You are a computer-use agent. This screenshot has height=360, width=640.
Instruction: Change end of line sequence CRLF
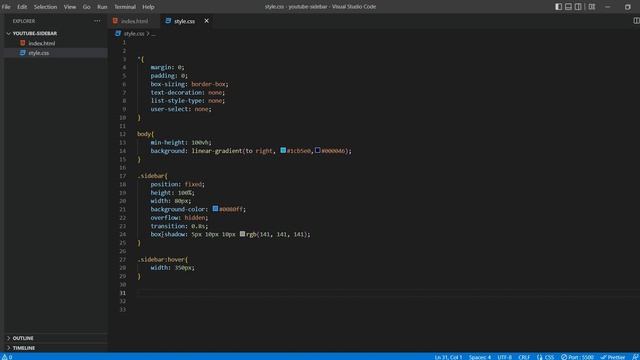point(524,357)
